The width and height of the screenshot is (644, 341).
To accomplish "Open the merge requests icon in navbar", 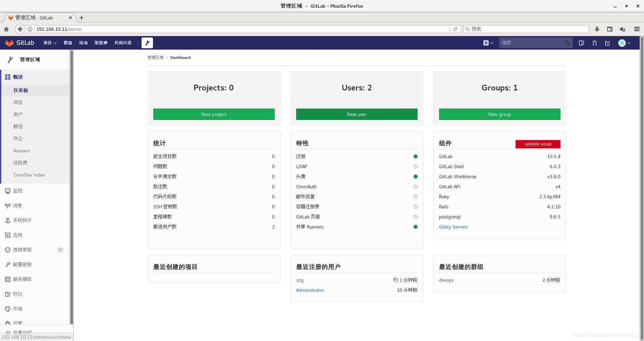I will coord(595,43).
